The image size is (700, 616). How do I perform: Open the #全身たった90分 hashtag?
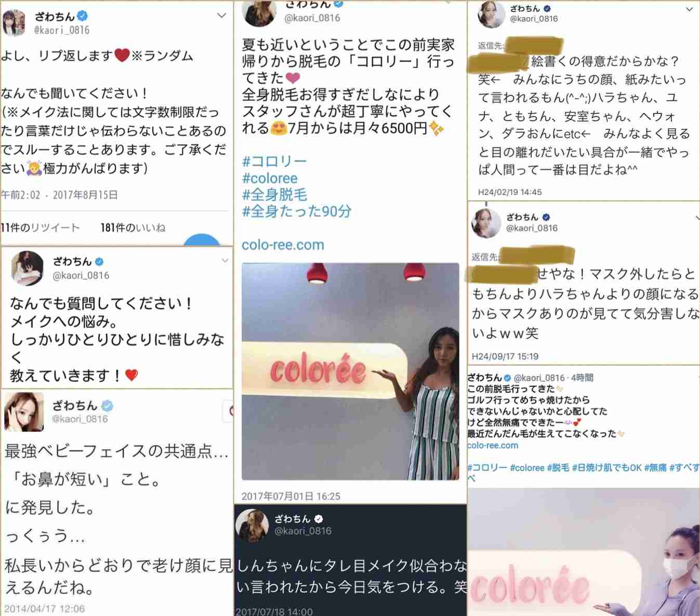click(x=297, y=211)
